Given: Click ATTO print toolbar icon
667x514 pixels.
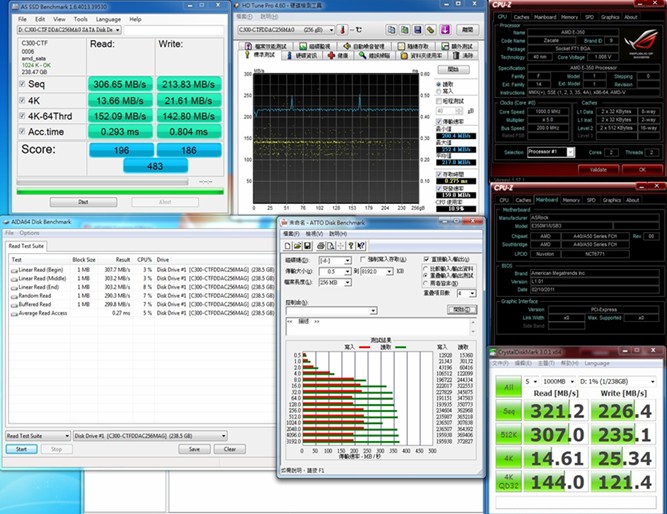Looking at the screenshot, I should (321, 246).
